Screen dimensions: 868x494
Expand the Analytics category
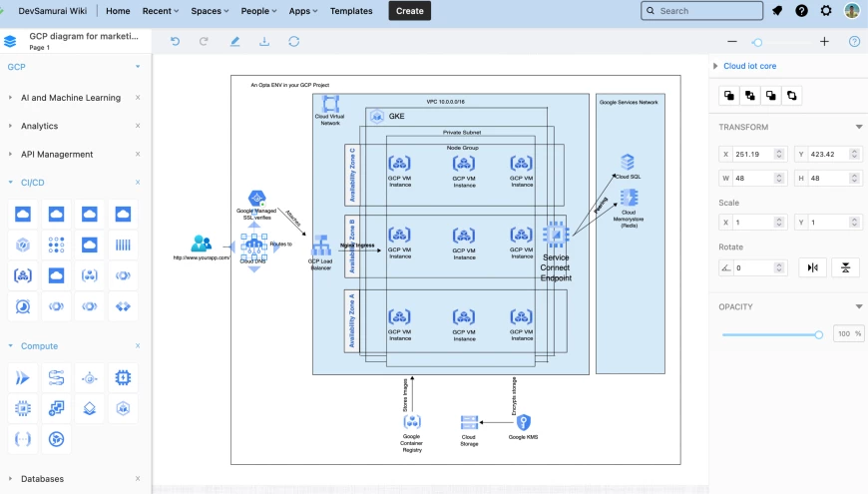[11, 126]
